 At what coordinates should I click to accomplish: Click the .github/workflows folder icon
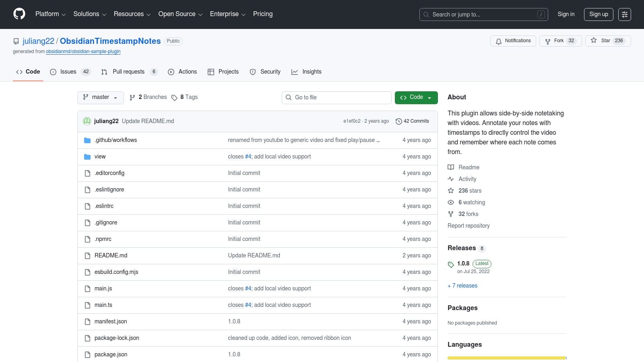(87, 140)
